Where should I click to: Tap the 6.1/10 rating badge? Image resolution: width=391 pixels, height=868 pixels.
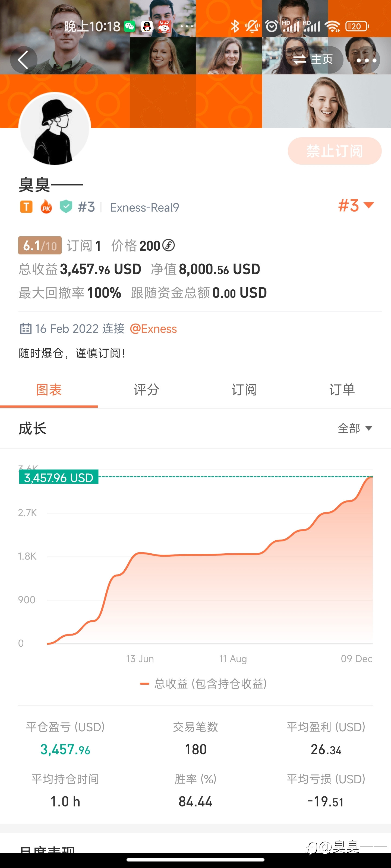tap(40, 246)
